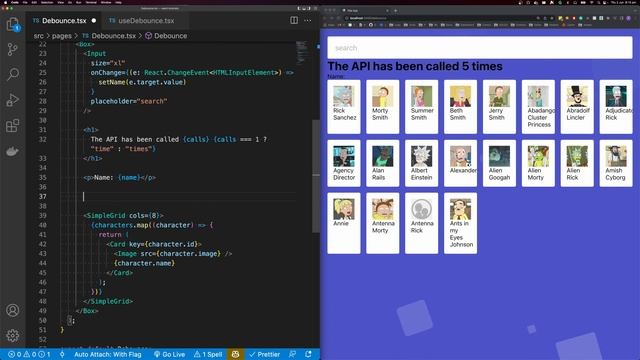Image resolution: width=640 pixels, height=360 pixels.
Task: Switch to the Debounce.tsx tab
Action: (x=64, y=20)
